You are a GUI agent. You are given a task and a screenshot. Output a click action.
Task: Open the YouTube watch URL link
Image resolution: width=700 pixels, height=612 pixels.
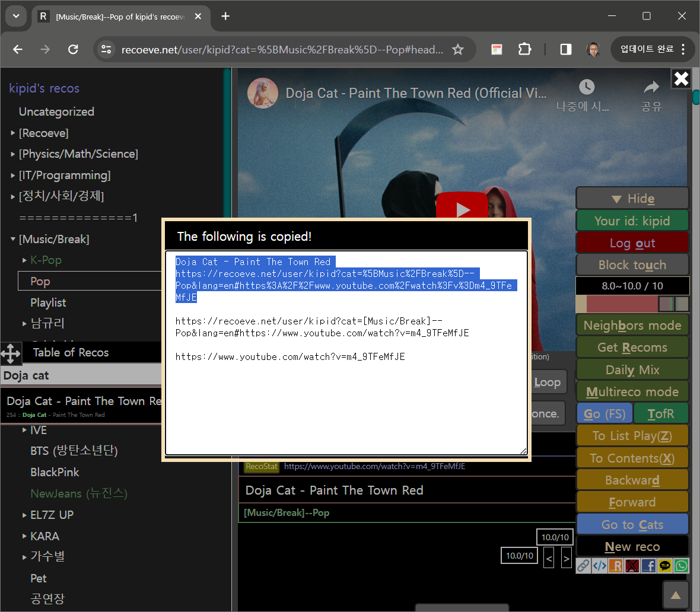pyautogui.click(x=374, y=467)
